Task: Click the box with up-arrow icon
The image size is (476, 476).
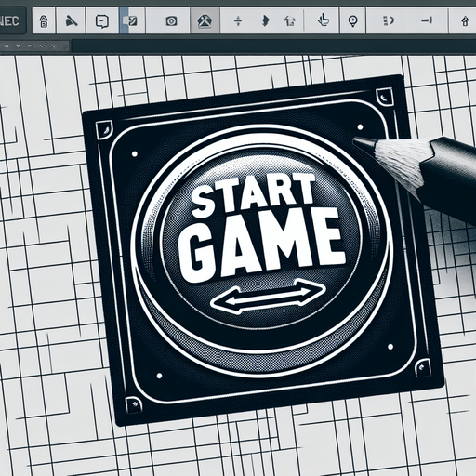Action: point(290,21)
